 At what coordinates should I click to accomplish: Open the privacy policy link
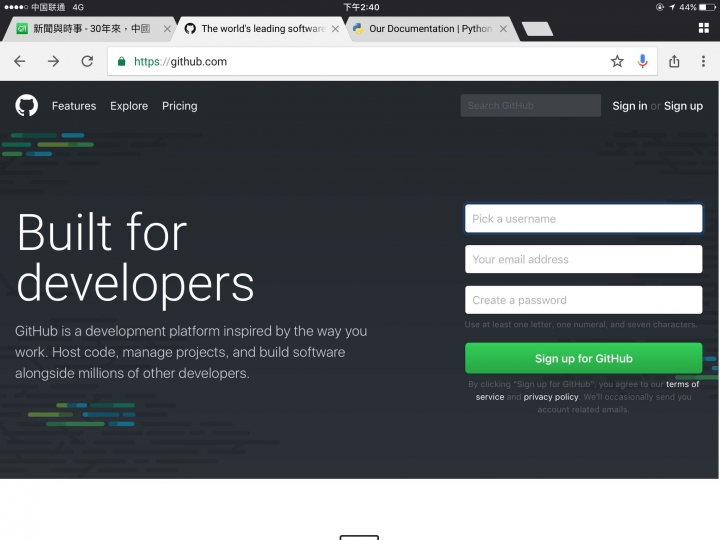click(x=551, y=397)
